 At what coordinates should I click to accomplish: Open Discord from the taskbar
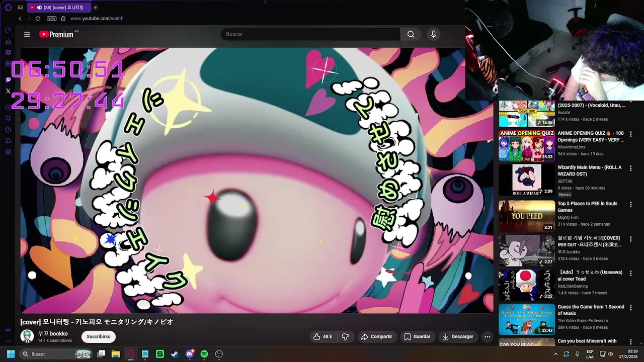(190, 354)
